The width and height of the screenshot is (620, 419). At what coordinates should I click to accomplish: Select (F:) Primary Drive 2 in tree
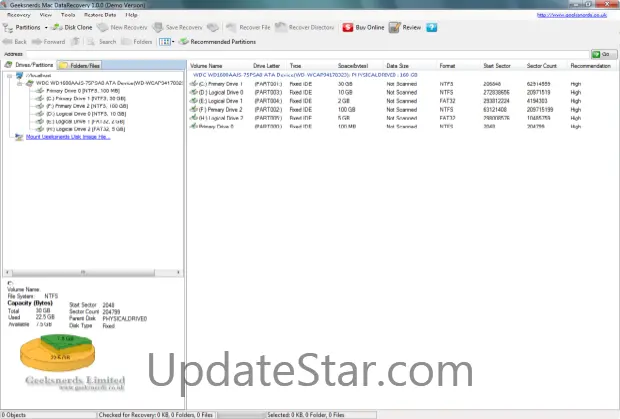(87, 106)
